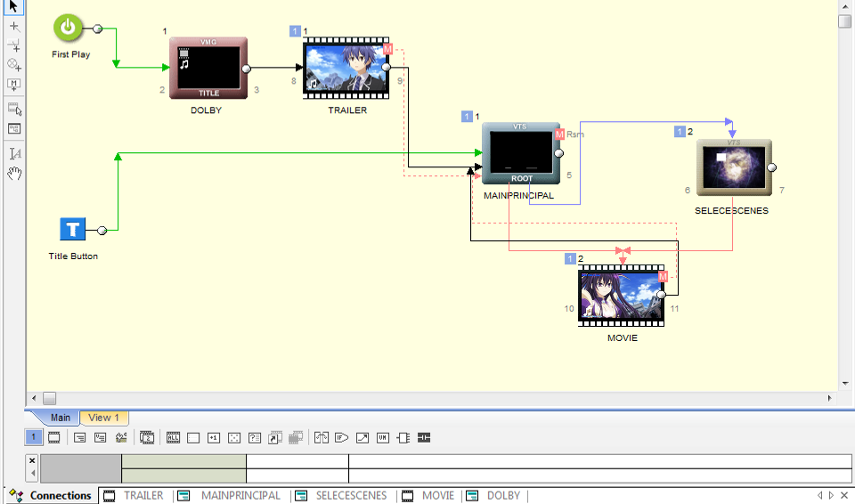The height and width of the screenshot is (504, 855).
Task: Select the hand pan tool
Action: tap(14, 174)
